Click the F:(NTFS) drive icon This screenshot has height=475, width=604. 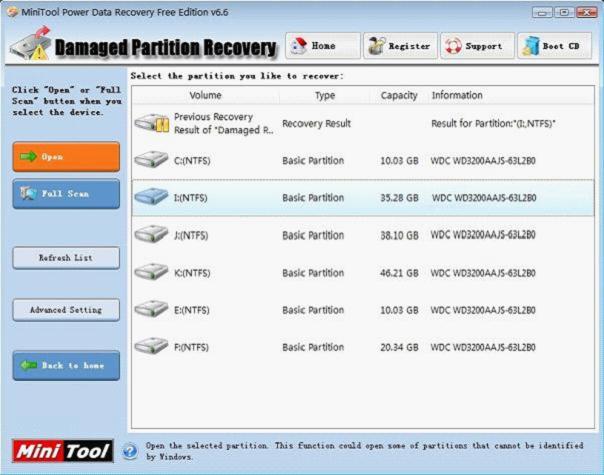151,346
